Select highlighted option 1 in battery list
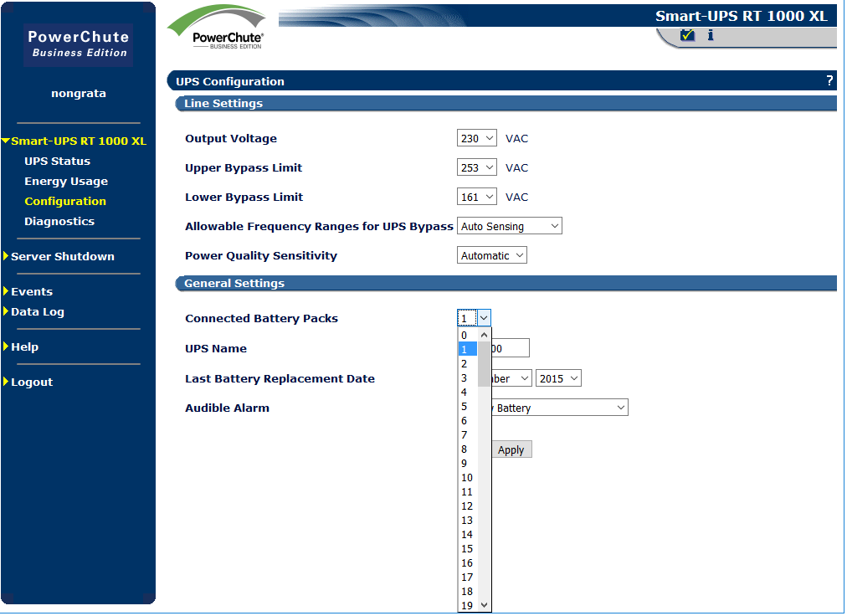Viewport: 847px width, 616px height. [468, 349]
